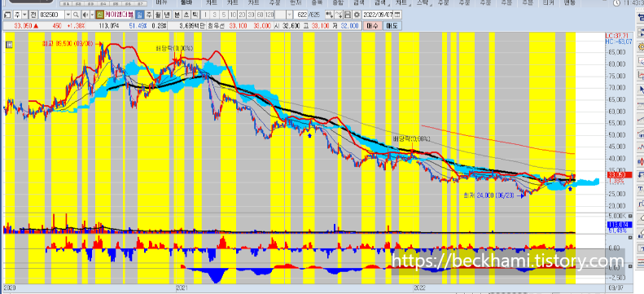Click the line-add icon left of save icon
Image resolution: width=644 pixels, height=294 pixels.
(339, 15)
